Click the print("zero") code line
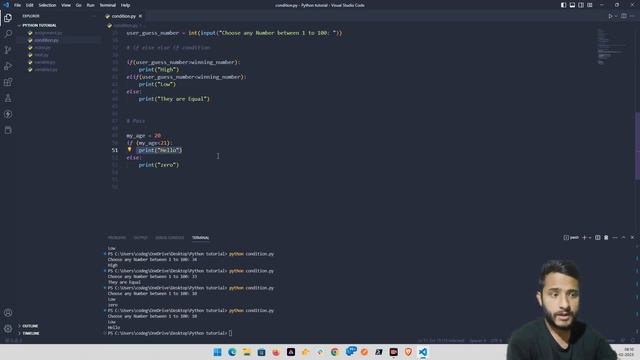This screenshot has width=640, height=360. click(159, 165)
